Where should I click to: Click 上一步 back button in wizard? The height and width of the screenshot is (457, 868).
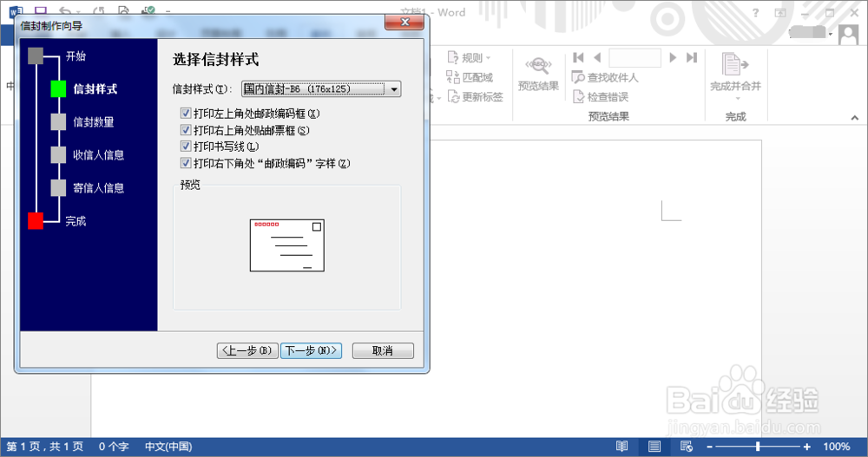point(247,351)
